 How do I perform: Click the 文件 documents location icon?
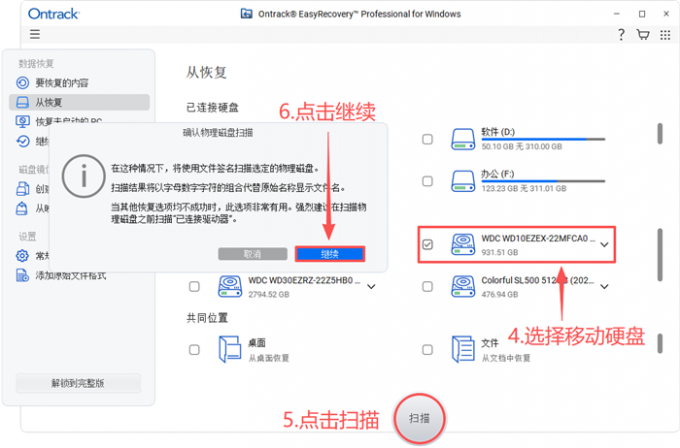pyautogui.click(x=463, y=349)
